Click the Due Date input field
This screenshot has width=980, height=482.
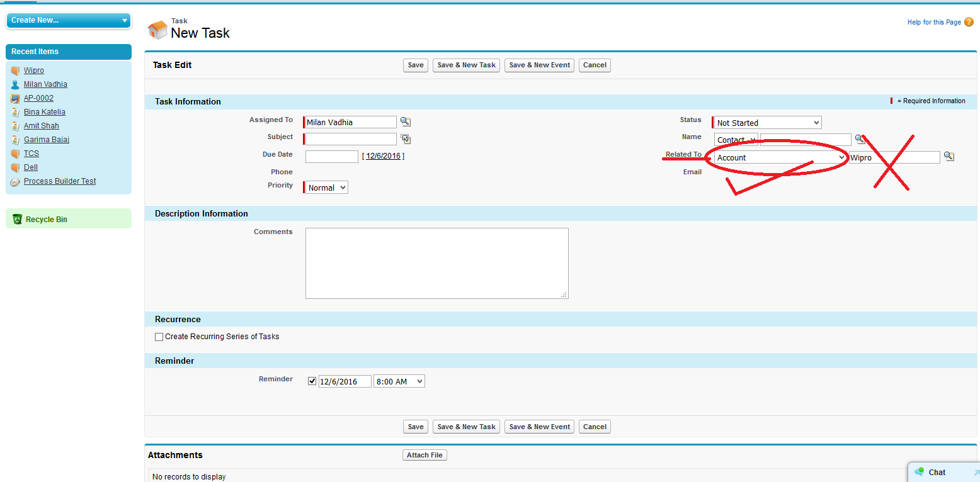(x=332, y=157)
